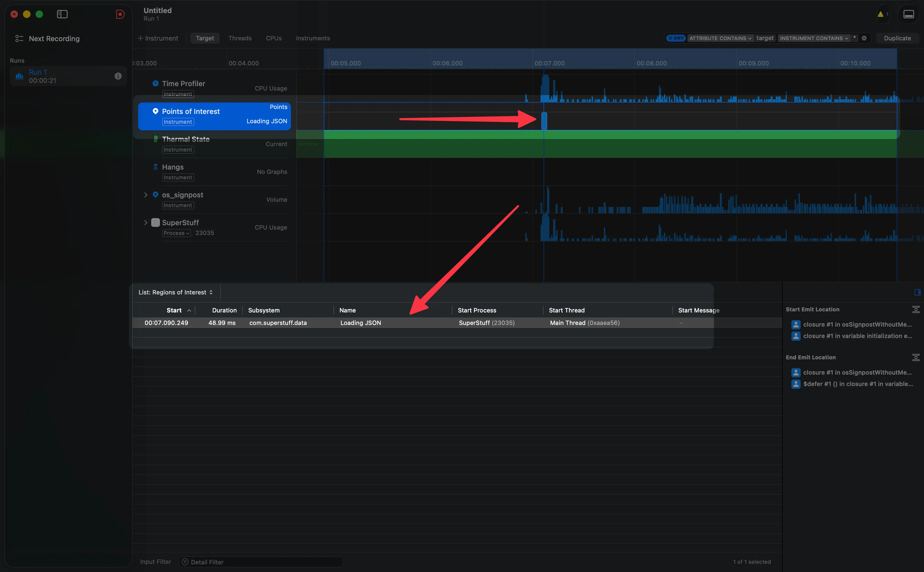Click the Time Profiler clock icon
Image resolution: width=924 pixels, height=572 pixels.
click(156, 83)
